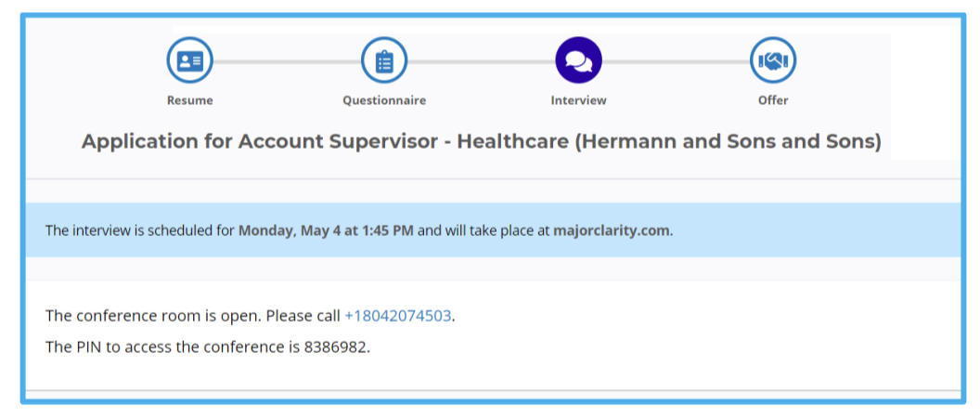Select the Resume step label
This screenshot has height=418, width=980.
click(x=189, y=100)
